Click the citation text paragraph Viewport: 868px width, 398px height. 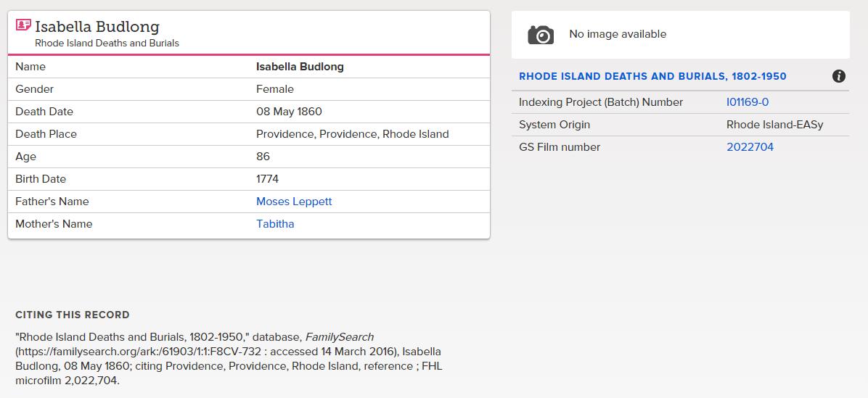pyautogui.click(x=229, y=359)
